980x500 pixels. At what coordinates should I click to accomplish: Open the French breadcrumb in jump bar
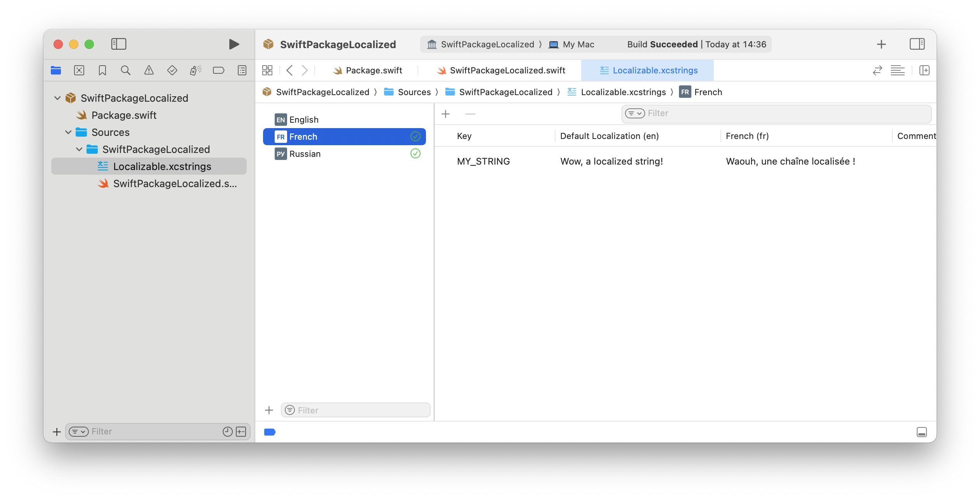click(x=701, y=92)
